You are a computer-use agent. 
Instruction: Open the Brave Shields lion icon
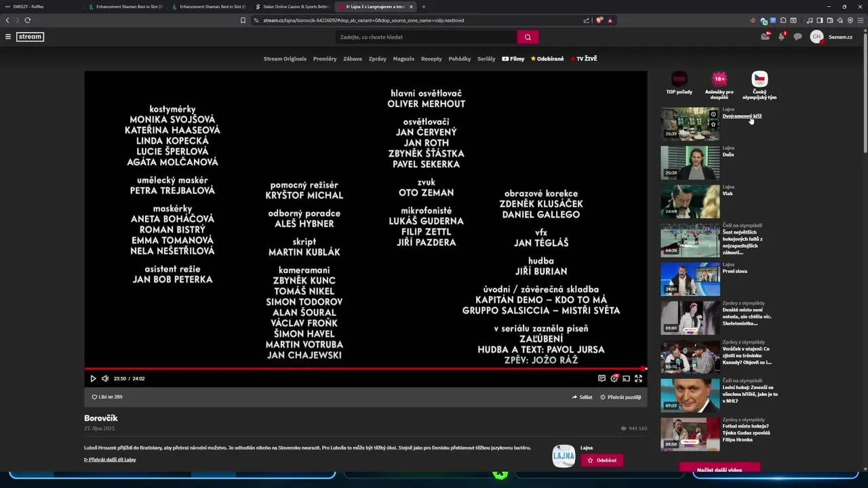[599, 20]
